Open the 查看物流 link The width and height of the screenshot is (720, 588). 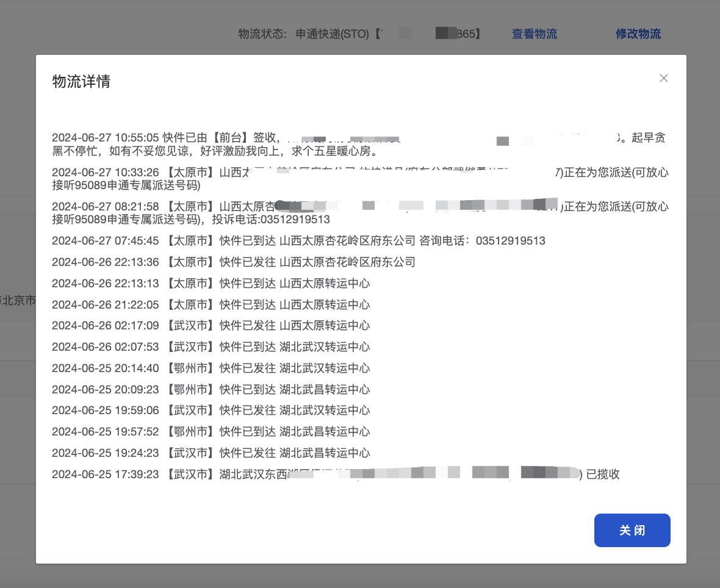click(534, 34)
